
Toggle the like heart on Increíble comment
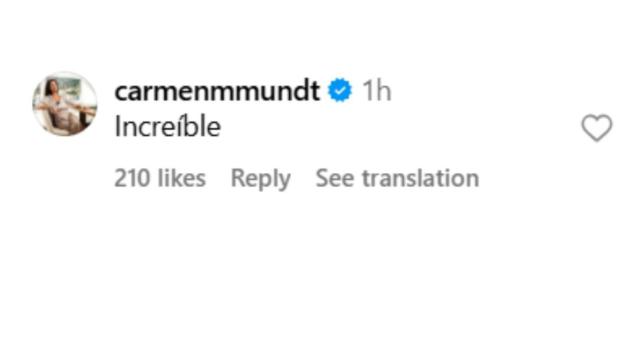(596, 128)
